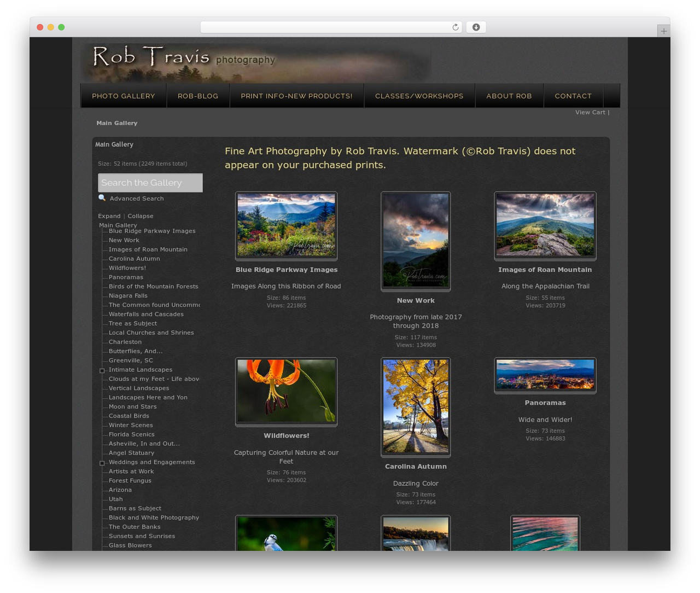Select Images of Roan Mountain in tree
This screenshot has width=700, height=593.
click(148, 249)
